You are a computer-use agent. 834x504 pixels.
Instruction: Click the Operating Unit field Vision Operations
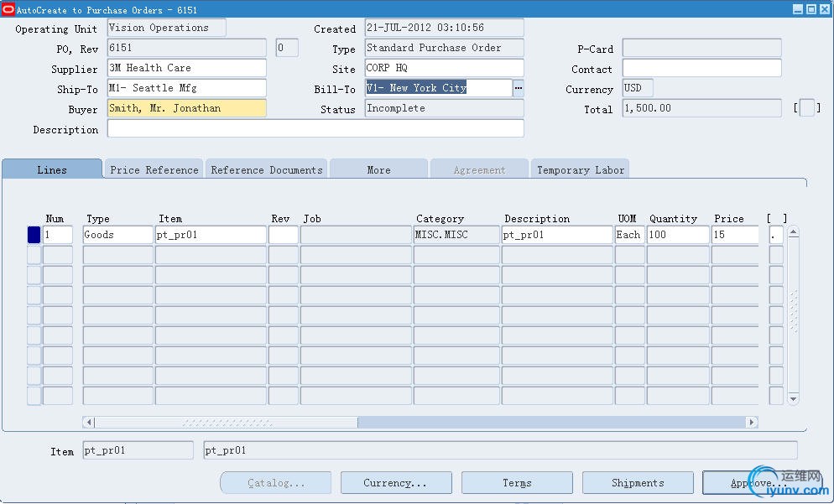tap(166, 28)
